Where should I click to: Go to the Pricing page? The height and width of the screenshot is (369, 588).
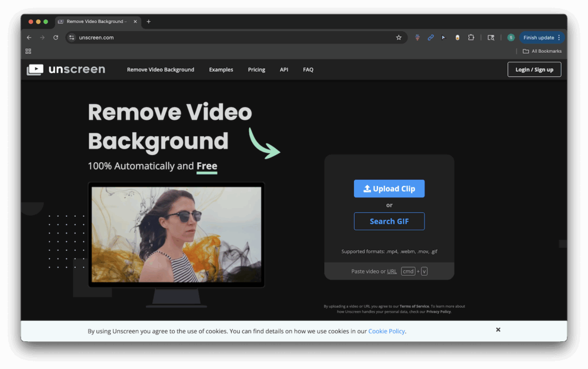coord(256,69)
